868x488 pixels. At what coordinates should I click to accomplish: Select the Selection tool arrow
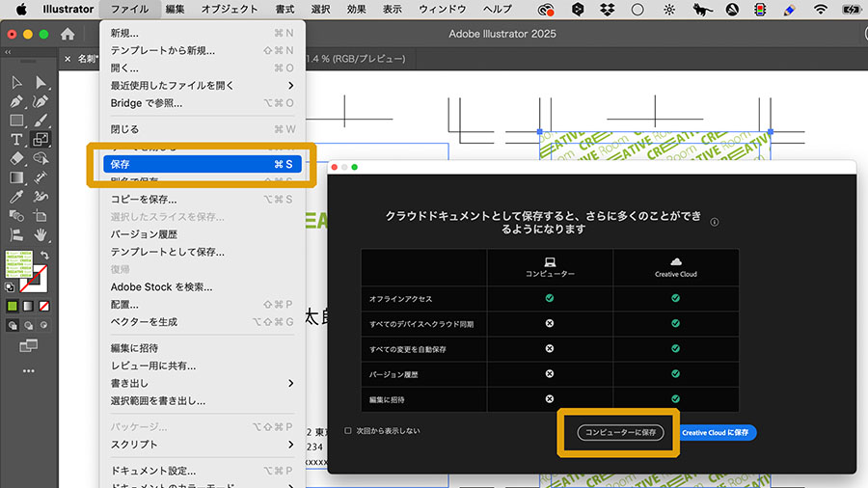click(16, 83)
